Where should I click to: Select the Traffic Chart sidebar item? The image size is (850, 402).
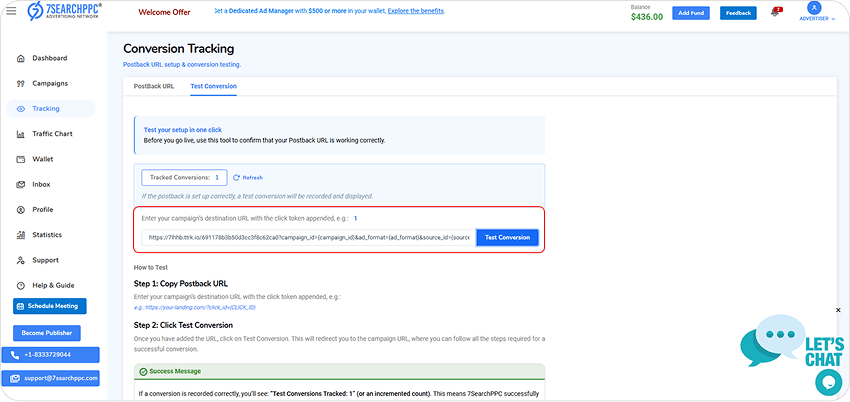pyautogui.click(x=51, y=134)
